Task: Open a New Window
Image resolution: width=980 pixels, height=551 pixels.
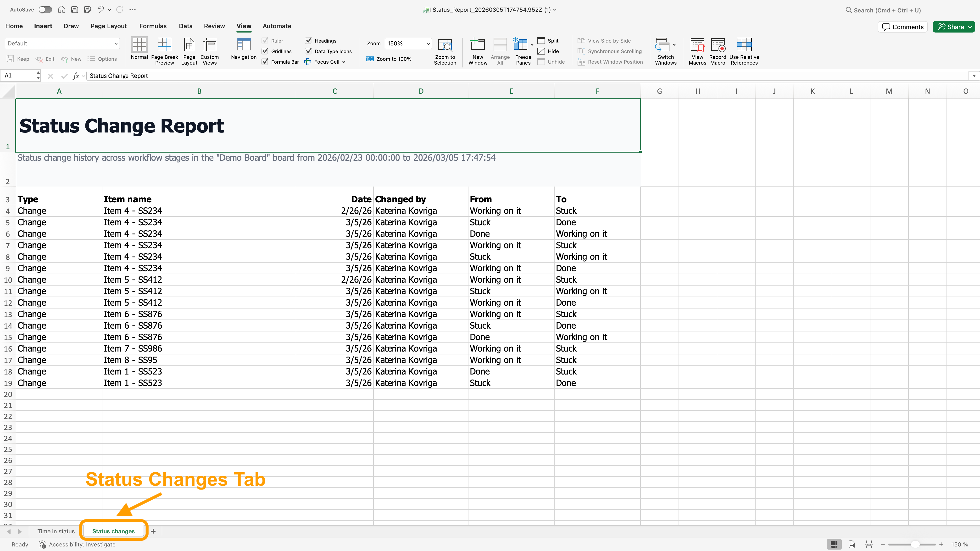Action: click(x=478, y=45)
